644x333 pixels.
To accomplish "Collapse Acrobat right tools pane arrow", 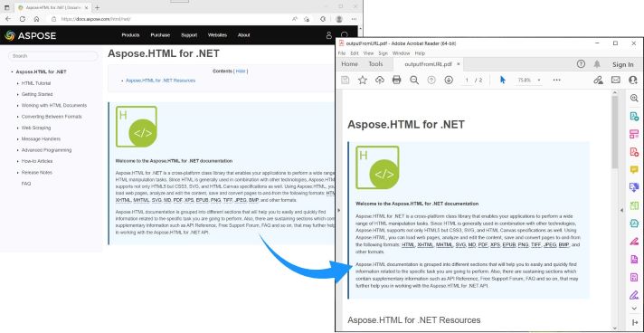I will pos(621,210).
